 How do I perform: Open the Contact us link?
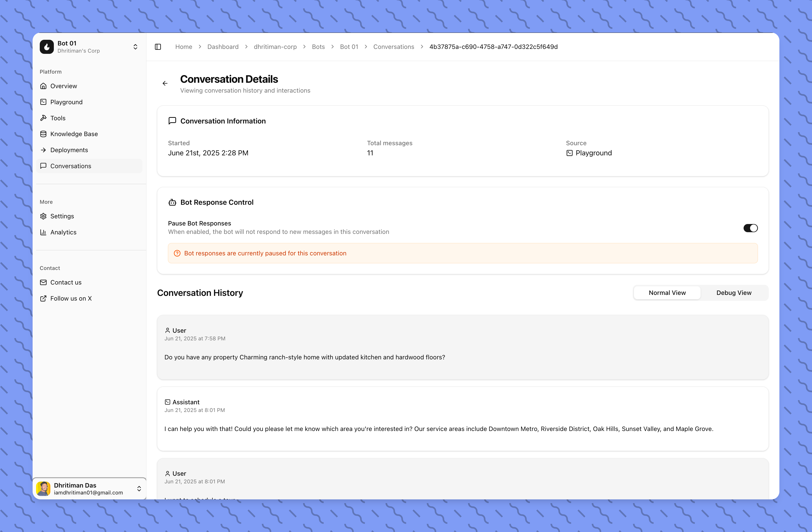89,283
